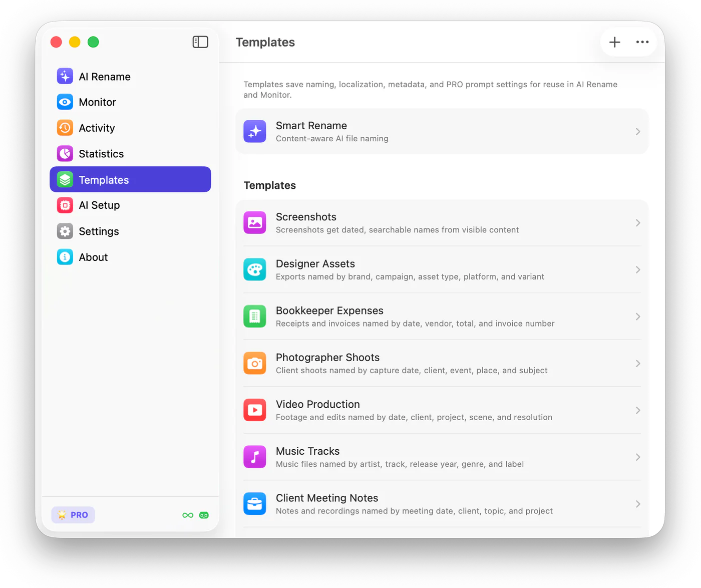Expand the Screenshots template chevron
This screenshot has width=701, height=588.
coord(638,223)
